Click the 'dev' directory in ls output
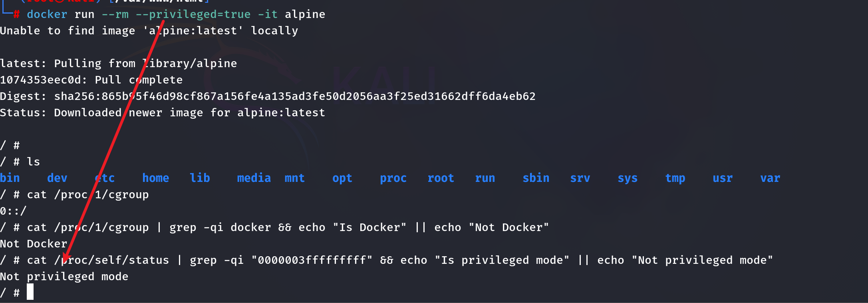This screenshot has height=303, width=868. pyautogui.click(x=57, y=178)
